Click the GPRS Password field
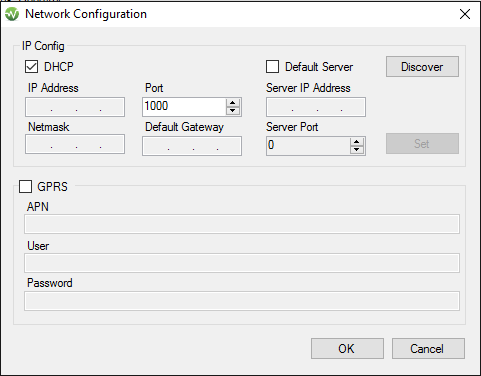481x376 pixels. click(x=242, y=301)
